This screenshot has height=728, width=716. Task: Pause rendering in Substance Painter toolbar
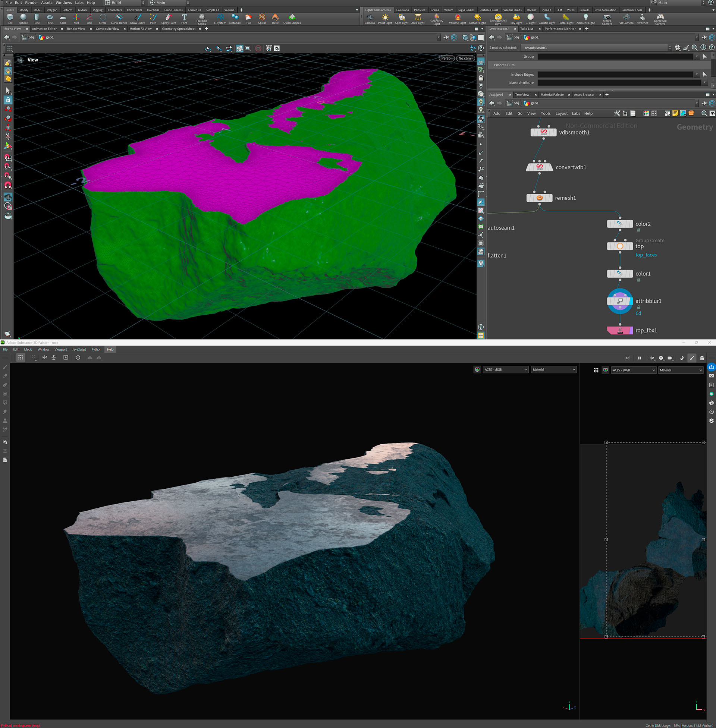(639, 358)
